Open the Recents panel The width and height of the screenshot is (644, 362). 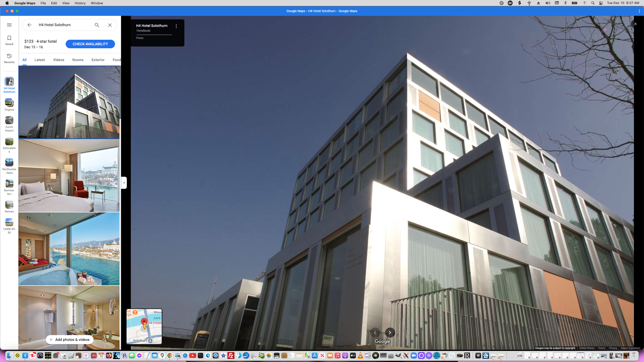click(9, 58)
